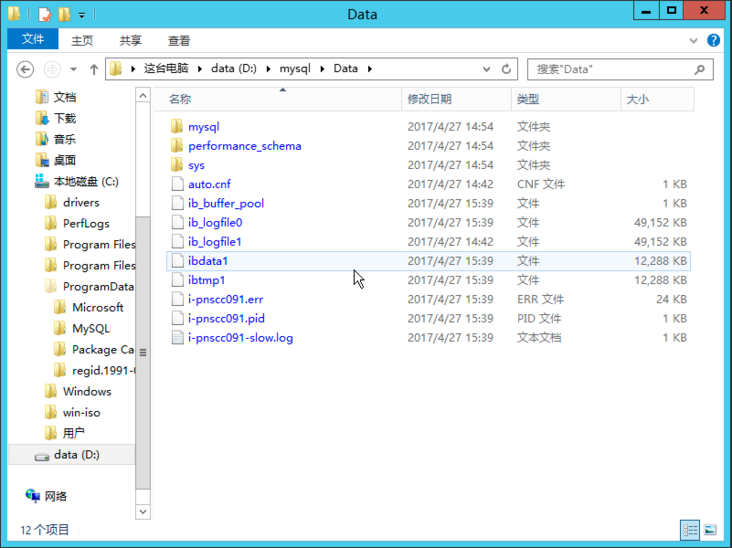
Task: Select ProgramData folder in navigation pane
Action: tap(99, 286)
